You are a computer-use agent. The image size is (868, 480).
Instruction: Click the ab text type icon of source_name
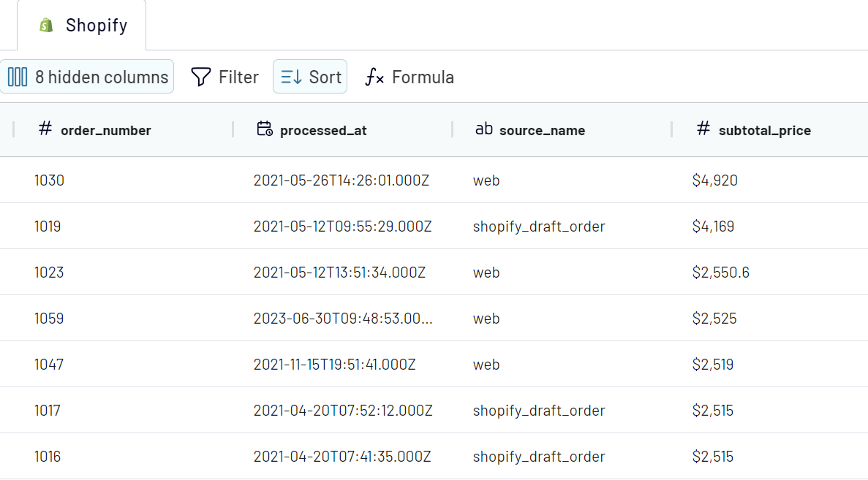[484, 129]
